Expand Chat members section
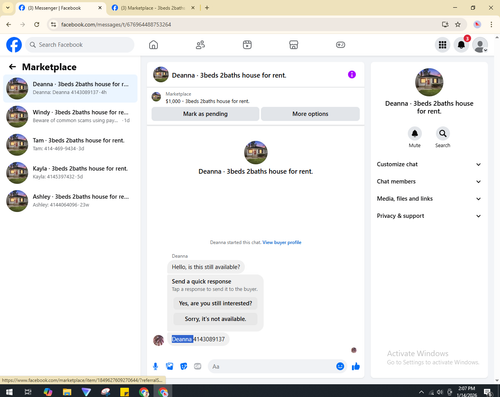This screenshot has height=397, width=500. pos(429,182)
